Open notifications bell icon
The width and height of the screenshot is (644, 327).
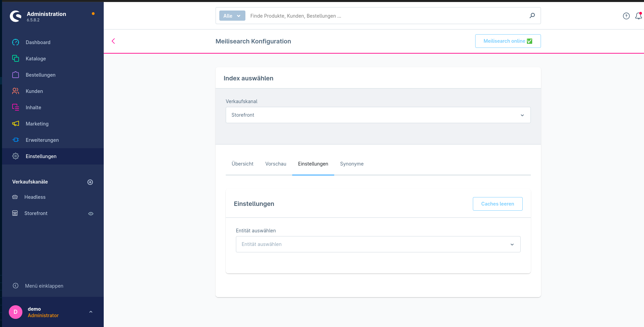tap(639, 16)
